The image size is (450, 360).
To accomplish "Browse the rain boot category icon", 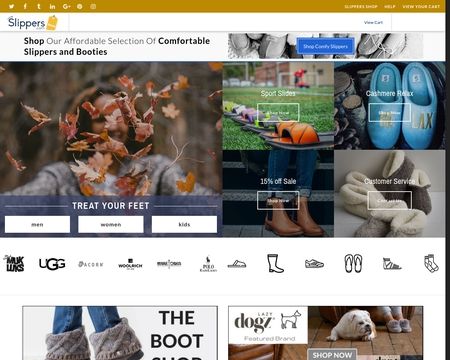I will (x=275, y=263).
